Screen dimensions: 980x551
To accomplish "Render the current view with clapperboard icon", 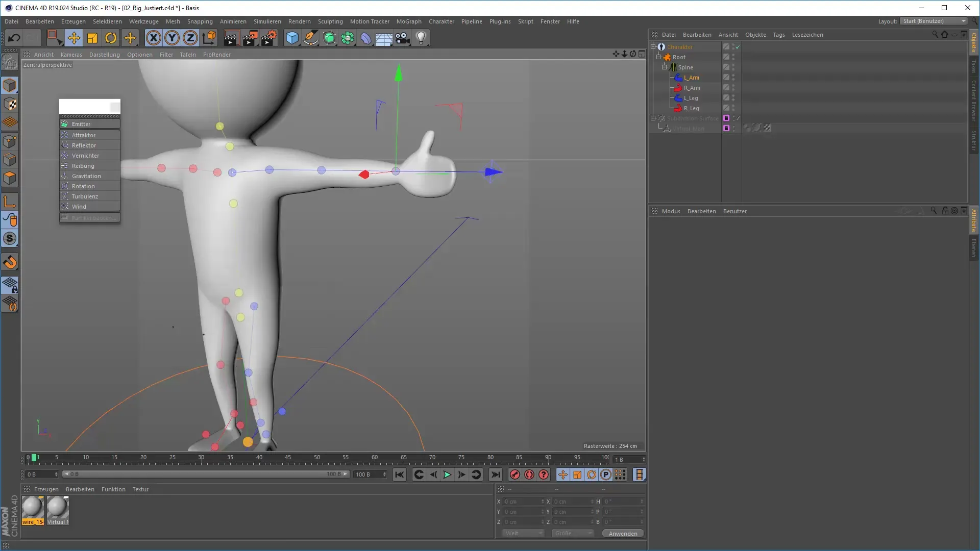I will (x=231, y=38).
